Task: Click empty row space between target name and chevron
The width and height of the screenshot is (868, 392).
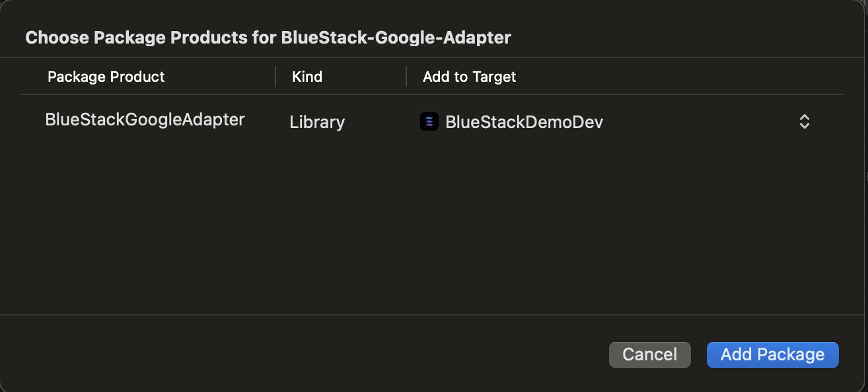Action: [700, 122]
